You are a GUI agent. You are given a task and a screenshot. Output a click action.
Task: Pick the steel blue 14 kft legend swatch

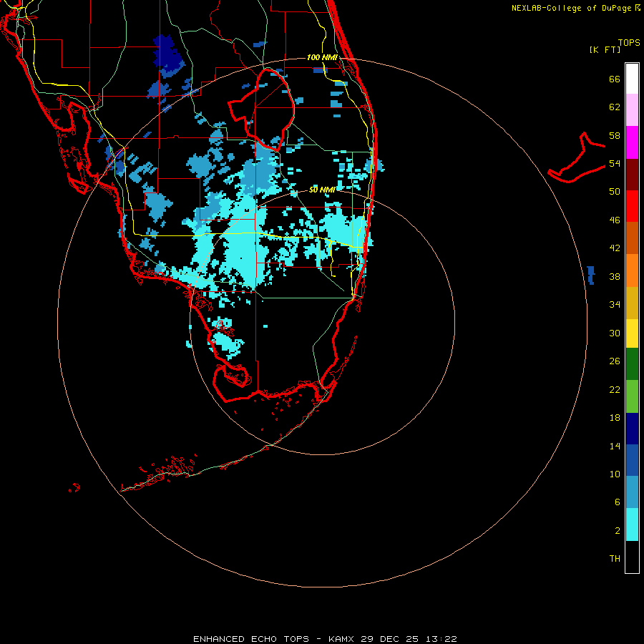point(632,492)
